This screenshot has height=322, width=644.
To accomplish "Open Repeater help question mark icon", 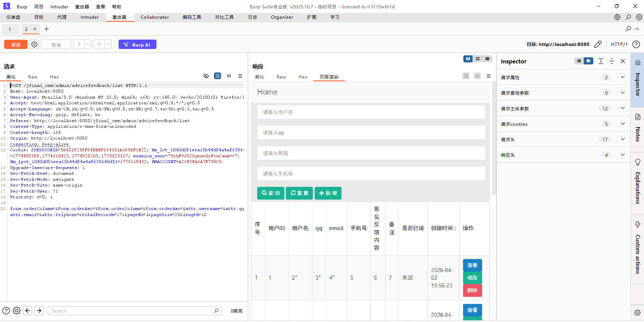I will pyautogui.click(x=636, y=44).
